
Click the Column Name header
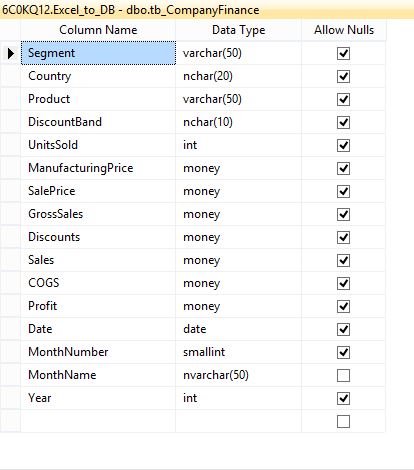click(98, 30)
